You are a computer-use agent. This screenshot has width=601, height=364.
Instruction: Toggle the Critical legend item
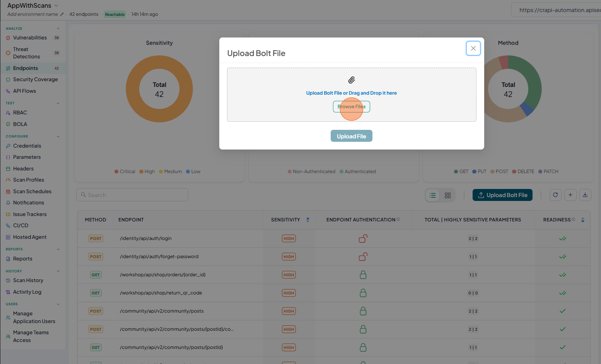(125, 172)
